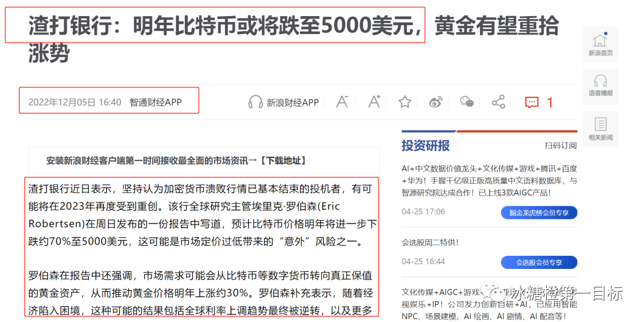Increase font size with A+ icon
The height and width of the screenshot is (322, 644).
(x=374, y=101)
